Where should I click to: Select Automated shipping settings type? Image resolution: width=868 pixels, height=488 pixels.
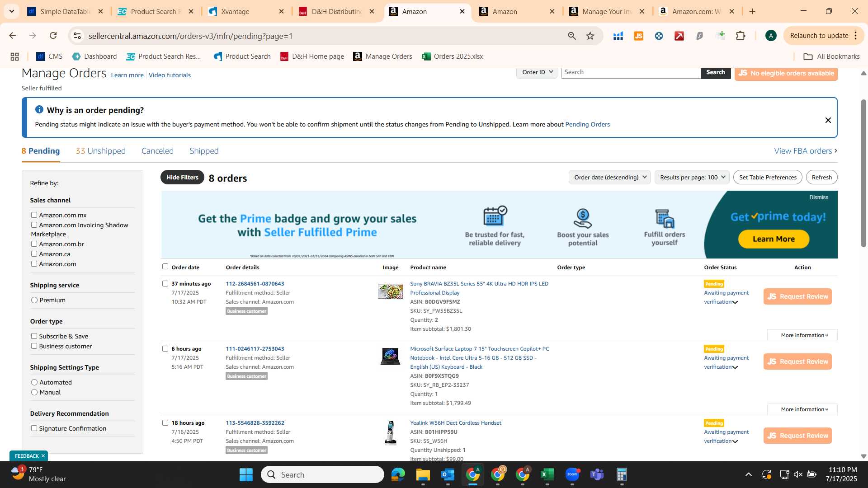point(34,382)
